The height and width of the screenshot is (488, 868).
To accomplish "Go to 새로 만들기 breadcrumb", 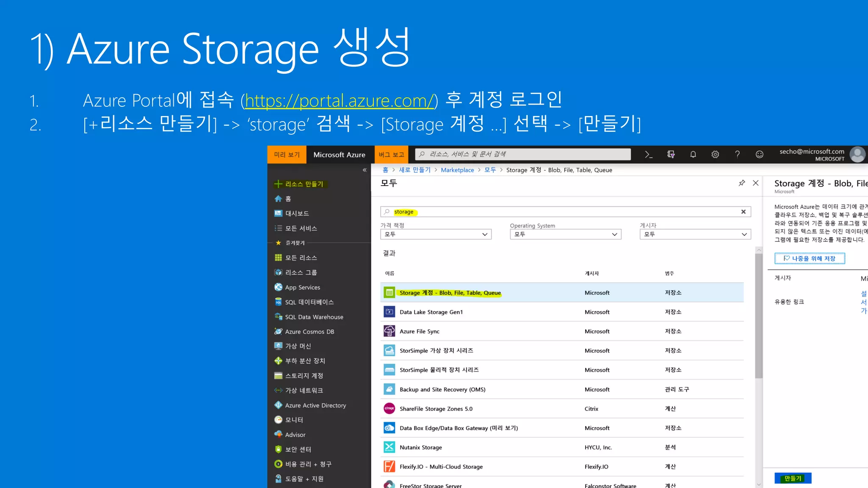I will (415, 170).
